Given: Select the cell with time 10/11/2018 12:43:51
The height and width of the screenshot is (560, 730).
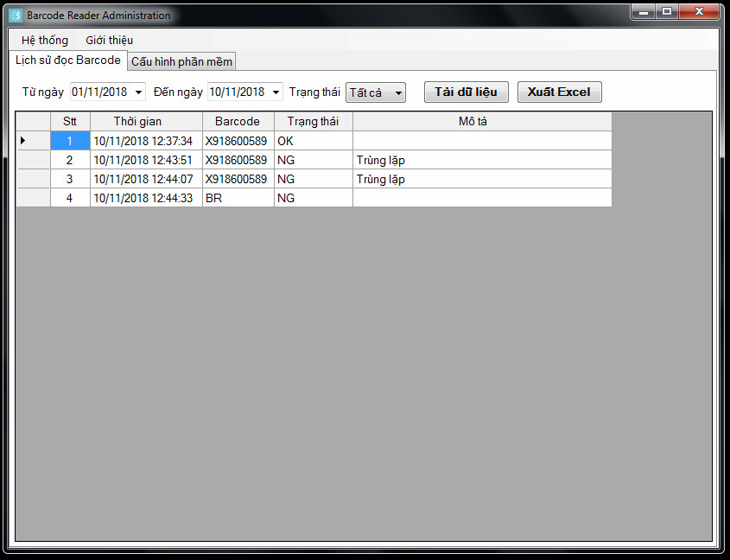Looking at the screenshot, I should (143, 160).
